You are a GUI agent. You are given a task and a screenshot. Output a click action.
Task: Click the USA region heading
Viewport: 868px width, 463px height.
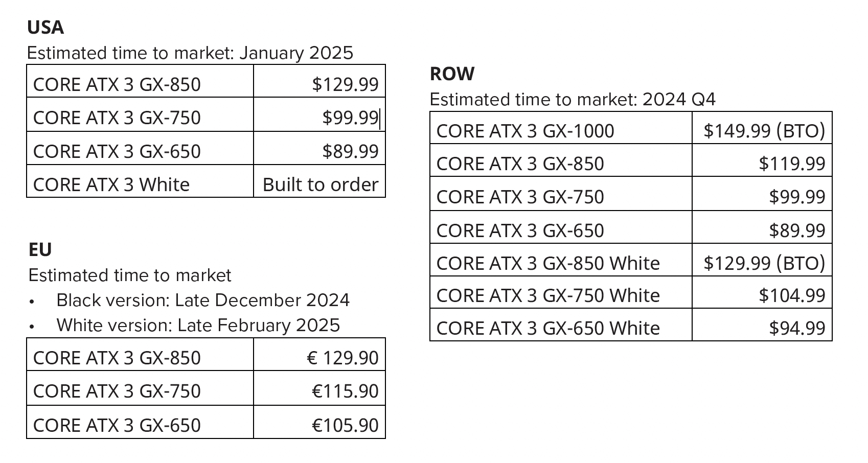(45, 28)
